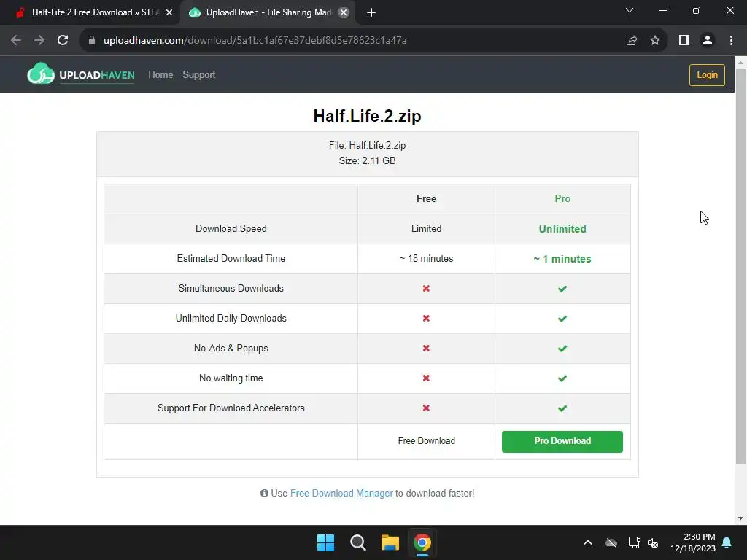Image resolution: width=747 pixels, height=560 pixels.
Task: Click the Chrome taskbar icon
Action: (422, 542)
